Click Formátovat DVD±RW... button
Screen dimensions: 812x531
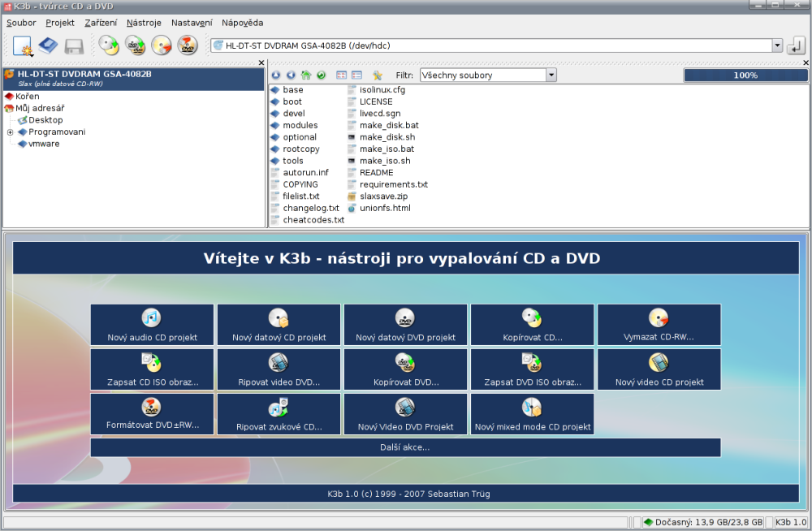153,414
